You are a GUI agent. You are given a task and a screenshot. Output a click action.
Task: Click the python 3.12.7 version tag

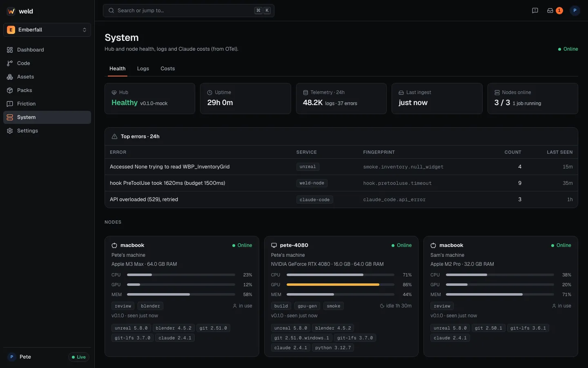[x=333, y=348]
